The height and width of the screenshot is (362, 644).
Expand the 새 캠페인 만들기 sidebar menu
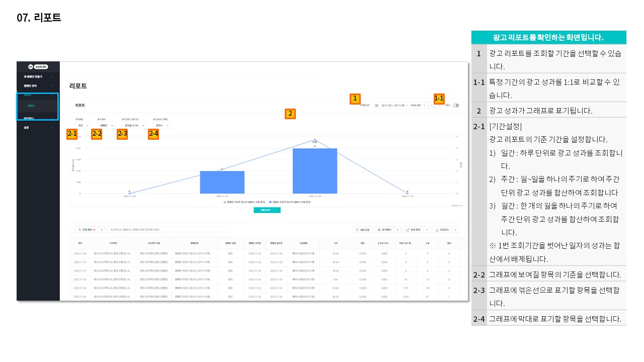(x=38, y=76)
